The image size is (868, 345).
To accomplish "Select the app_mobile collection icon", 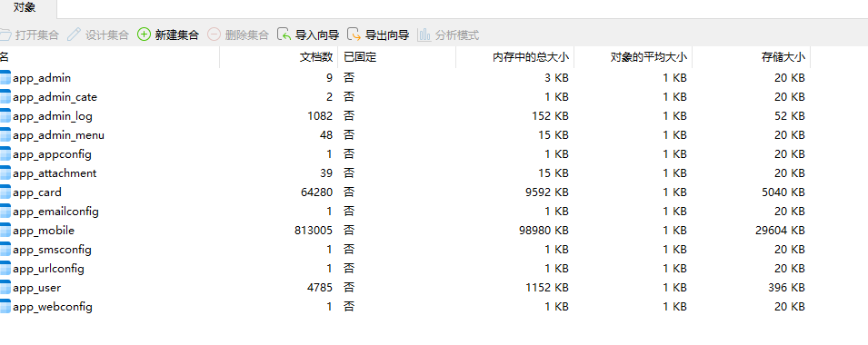I will click(x=5, y=231).
